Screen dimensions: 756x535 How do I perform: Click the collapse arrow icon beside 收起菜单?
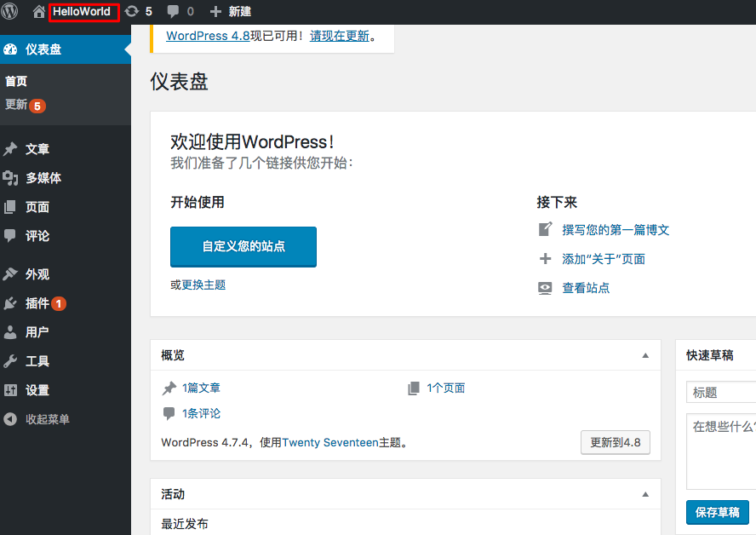click(x=10, y=419)
